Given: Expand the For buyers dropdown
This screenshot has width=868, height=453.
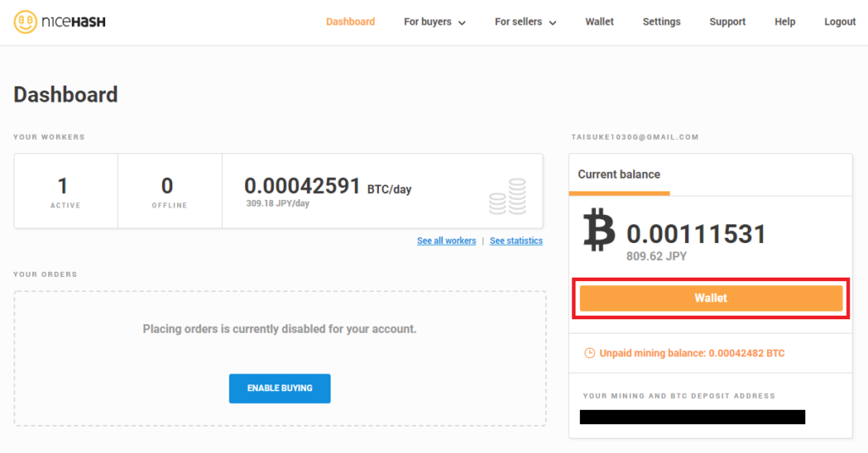Looking at the screenshot, I should coord(435,21).
